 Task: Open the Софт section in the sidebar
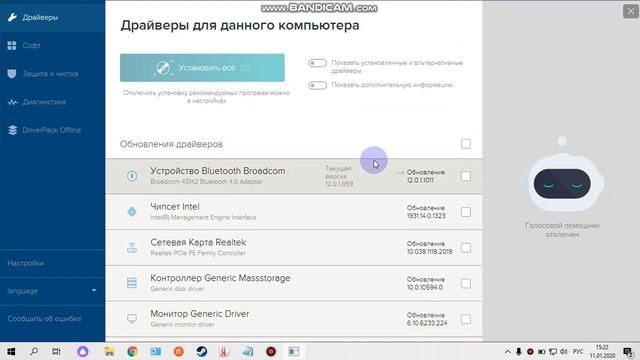pos(52,45)
